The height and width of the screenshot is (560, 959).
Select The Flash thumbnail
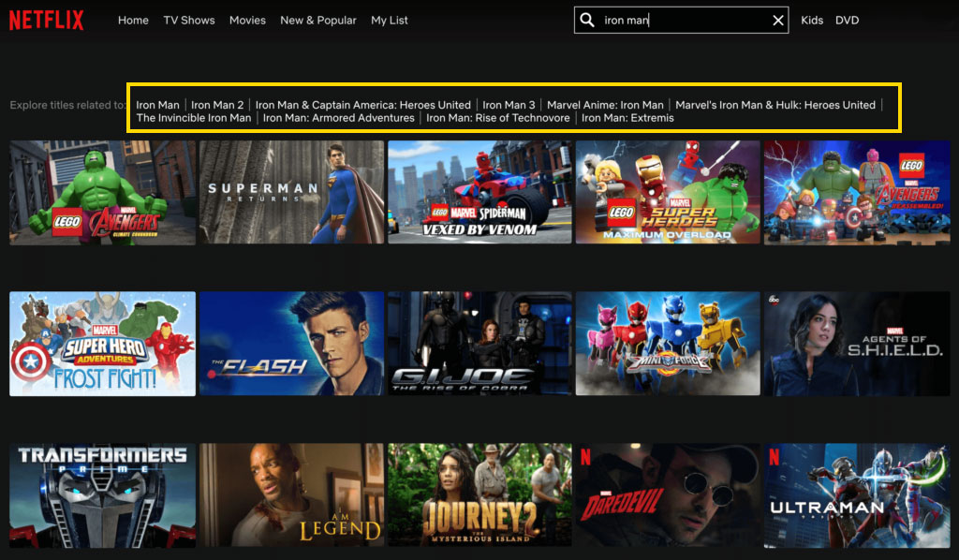pyautogui.click(x=292, y=344)
